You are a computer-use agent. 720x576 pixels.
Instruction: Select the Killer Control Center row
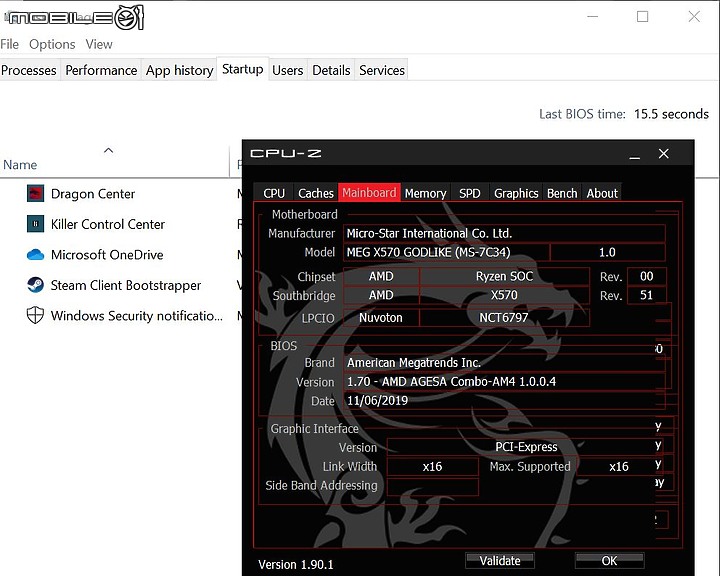point(121,224)
